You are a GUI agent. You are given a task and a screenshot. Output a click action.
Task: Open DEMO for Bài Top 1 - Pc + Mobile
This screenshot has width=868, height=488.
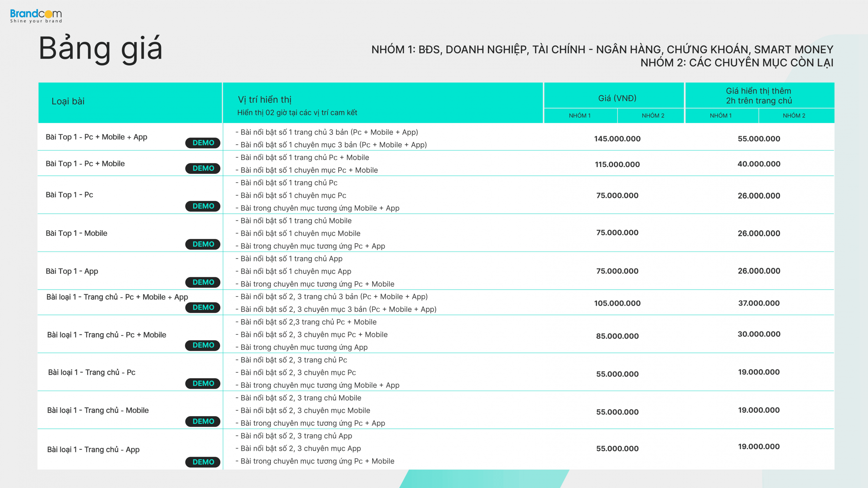(203, 168)
